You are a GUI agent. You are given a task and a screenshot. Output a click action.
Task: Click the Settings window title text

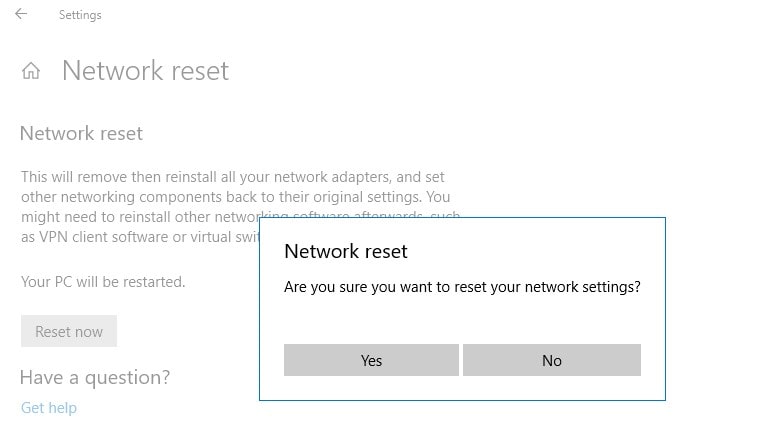click(x=80, y=15)
